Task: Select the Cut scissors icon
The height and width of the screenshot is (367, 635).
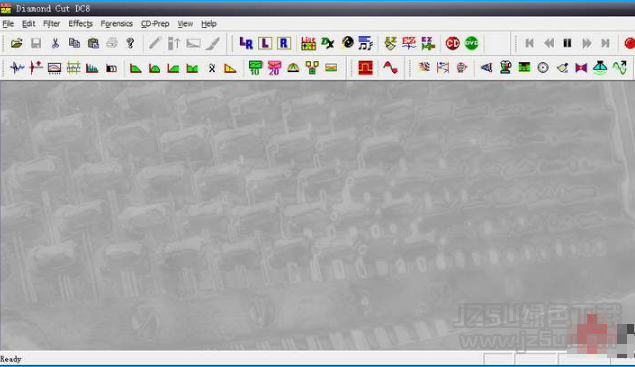Action: tap(55, 43)
